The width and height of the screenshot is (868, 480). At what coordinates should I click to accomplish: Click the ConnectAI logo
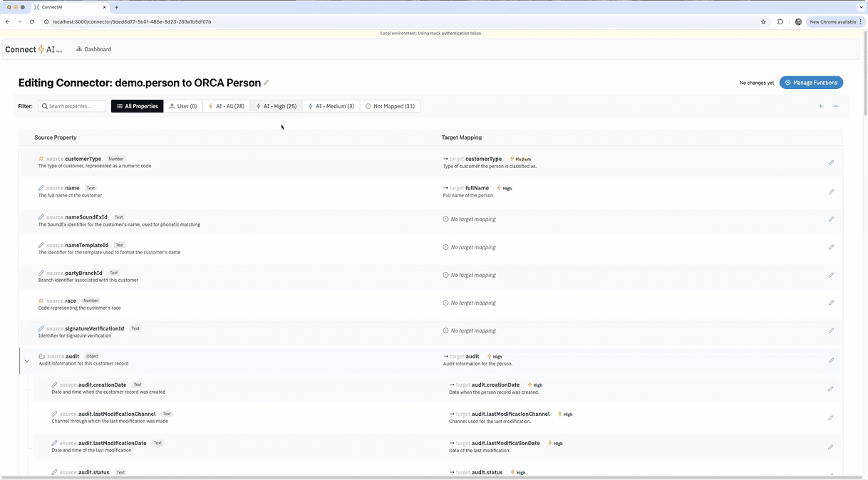click(x=34, y=49)
